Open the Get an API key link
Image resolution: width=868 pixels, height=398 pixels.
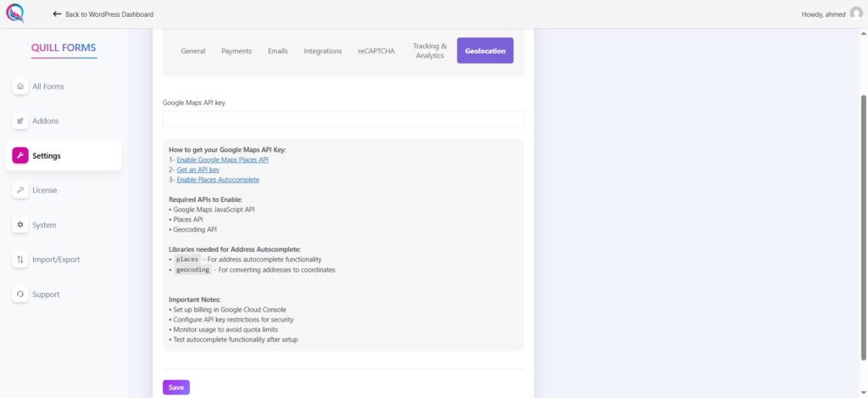[198, 170]
